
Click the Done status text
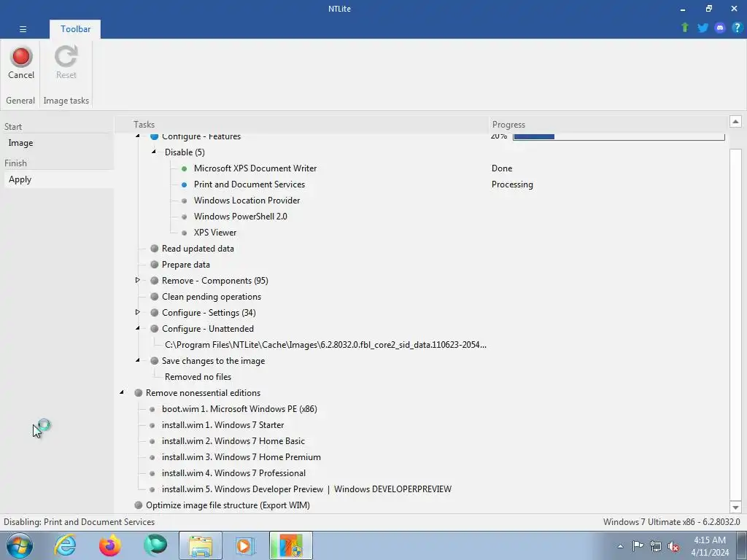click(x=502, y=168)
